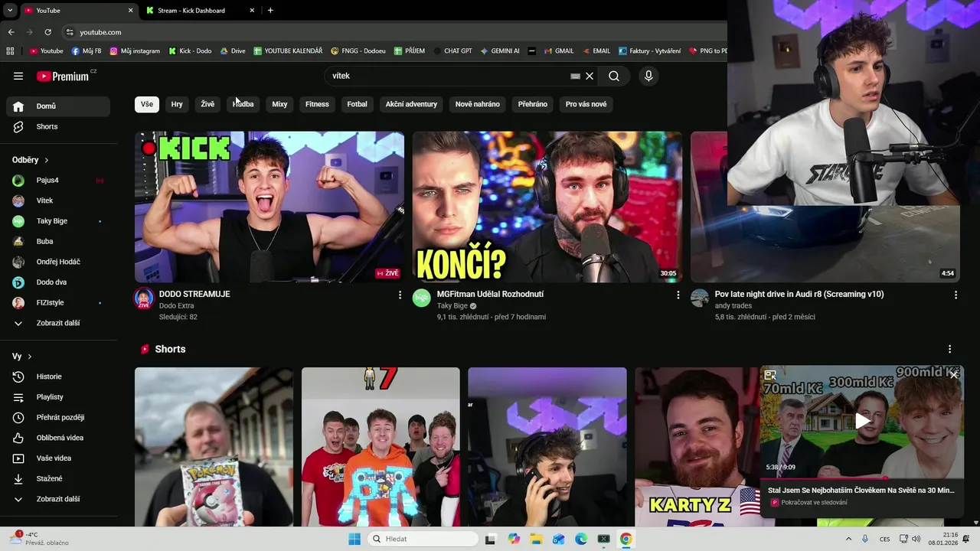Expand Zobrazit další under subscriptions

point(58,323)
